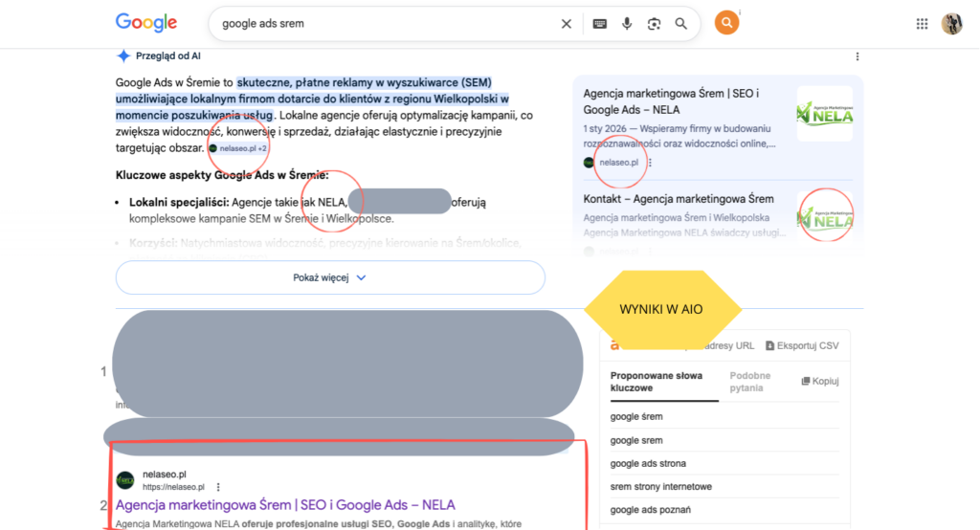Viewport: 980px width, 530px height.
Task: Open NELA logo thumbnail in Kontakt card
Action: click(824, 217)
